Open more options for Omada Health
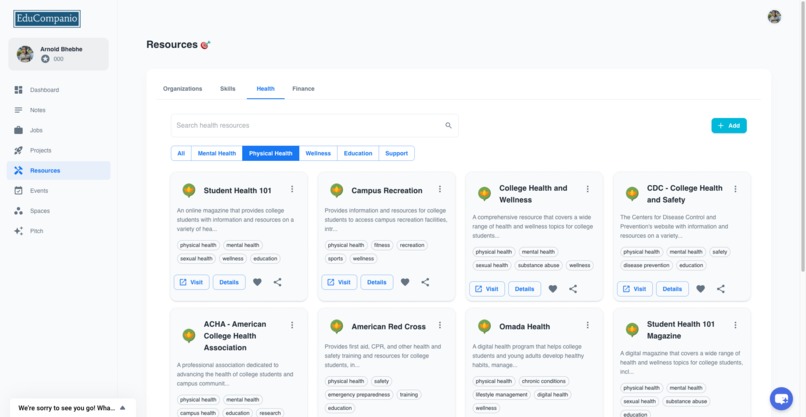The height and width of the screenshot is (417, 806). tap(588, 325)
